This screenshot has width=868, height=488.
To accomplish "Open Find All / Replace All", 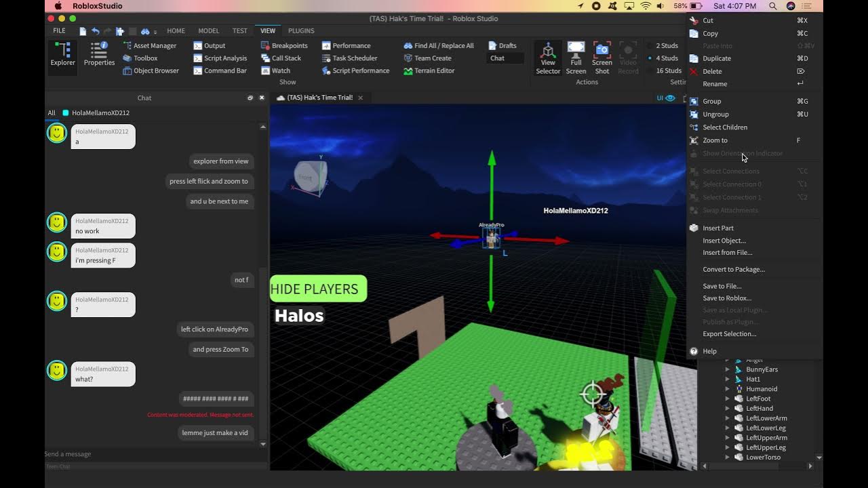I will pyautogui.click(x=439, y=45).
